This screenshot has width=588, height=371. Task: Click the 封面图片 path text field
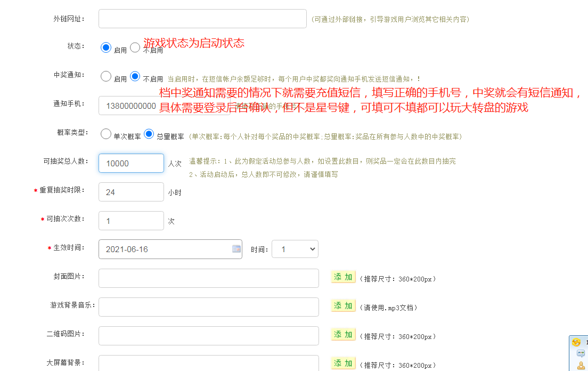click(208, 278)
